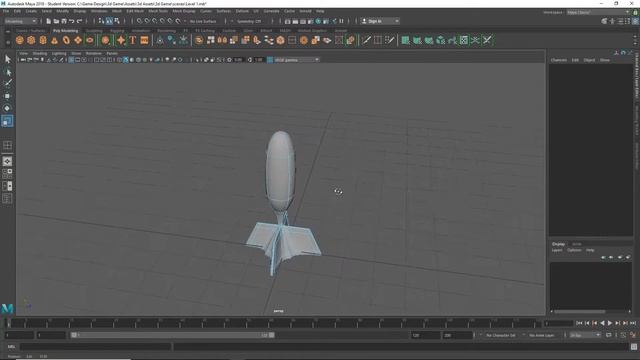This screenshot has width=640, height=360.
Task: Play the animation forwards
Action: [x=610, y=323]
